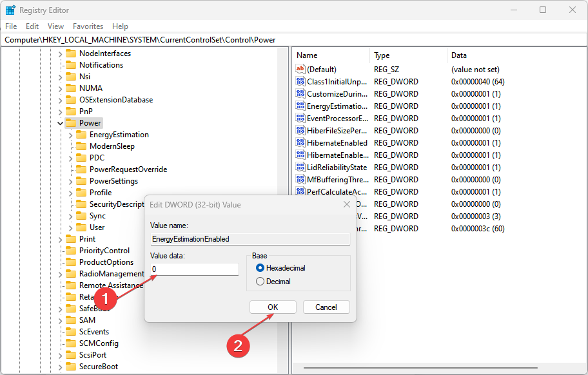Screen dimensions: 588x375
Task: Click the NUMA folder icon
Action: pyautogui.click(x=71, y=88)
